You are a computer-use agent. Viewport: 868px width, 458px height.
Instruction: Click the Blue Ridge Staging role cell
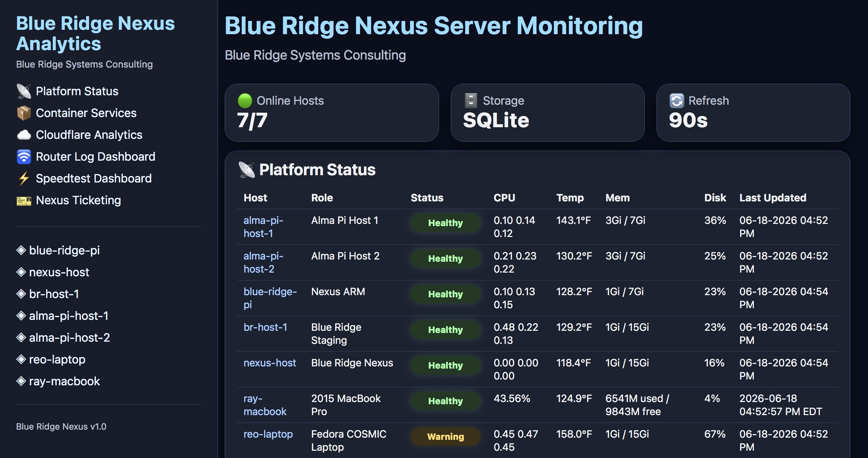pyautogui.click(x=336, y=334)
